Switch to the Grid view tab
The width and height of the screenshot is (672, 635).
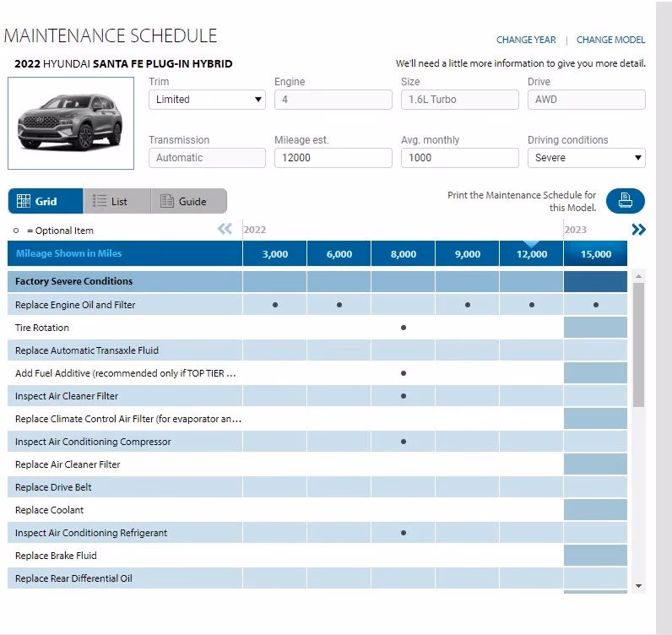(x=46, y=201)
